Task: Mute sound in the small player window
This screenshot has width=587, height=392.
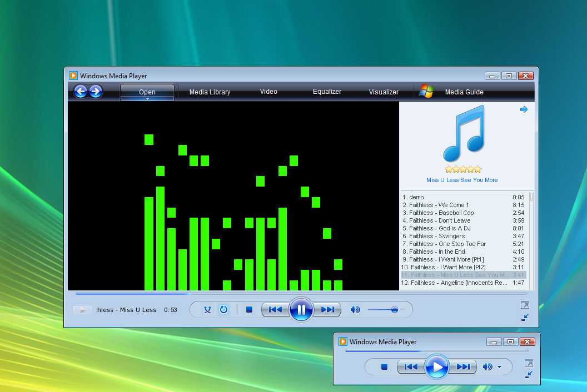Action: 487,367
